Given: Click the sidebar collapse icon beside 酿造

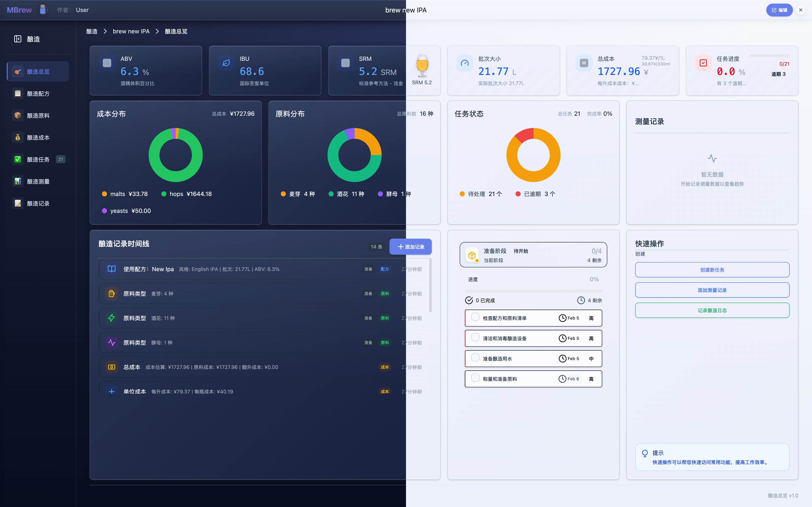Looking at the screenshot, I should pyautogui.click(x=18, y=39).
